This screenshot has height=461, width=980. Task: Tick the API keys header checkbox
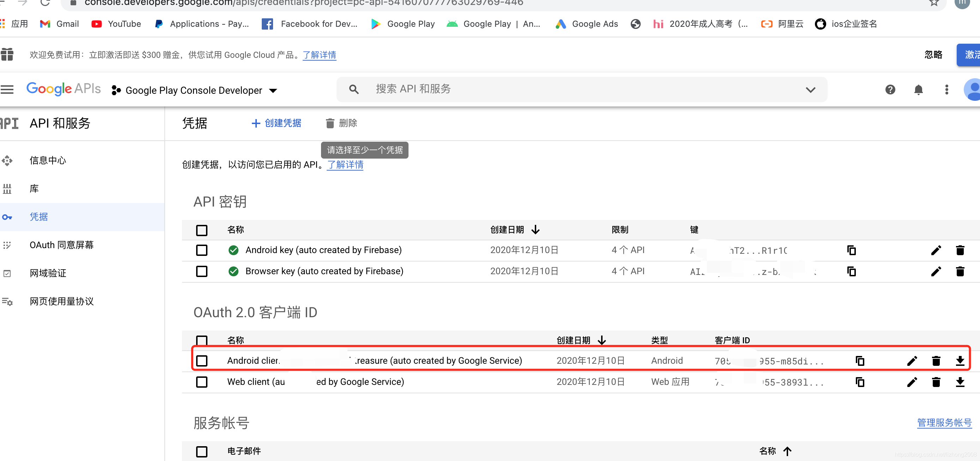click(x=202, y=230)
